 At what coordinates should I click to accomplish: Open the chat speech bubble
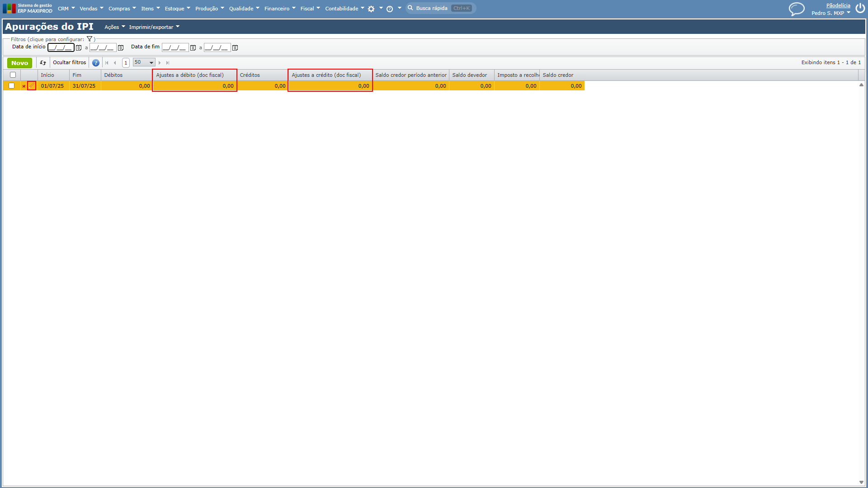click(797, 9)
